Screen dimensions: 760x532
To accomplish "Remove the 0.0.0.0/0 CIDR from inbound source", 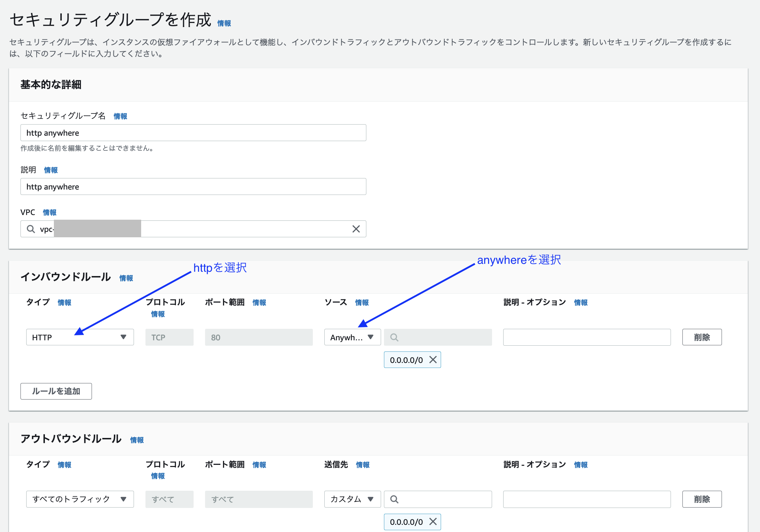I will [x=433, y=360].
